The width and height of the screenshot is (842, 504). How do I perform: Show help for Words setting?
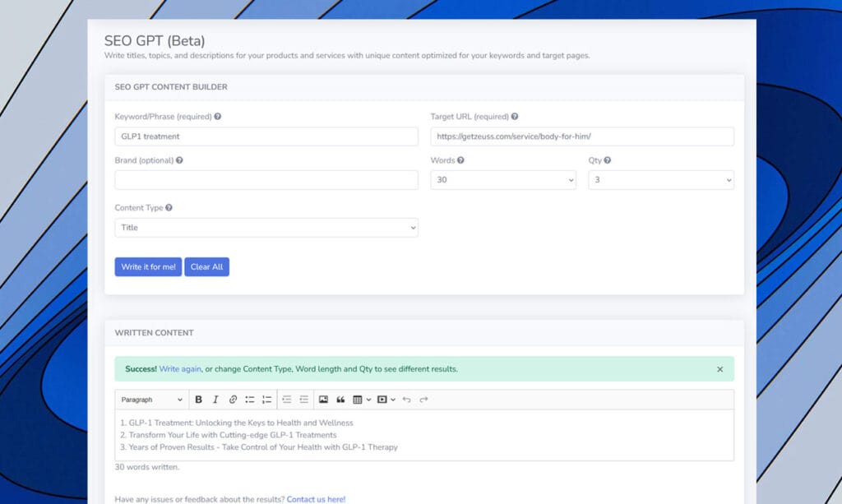click(x=460, y=160)
